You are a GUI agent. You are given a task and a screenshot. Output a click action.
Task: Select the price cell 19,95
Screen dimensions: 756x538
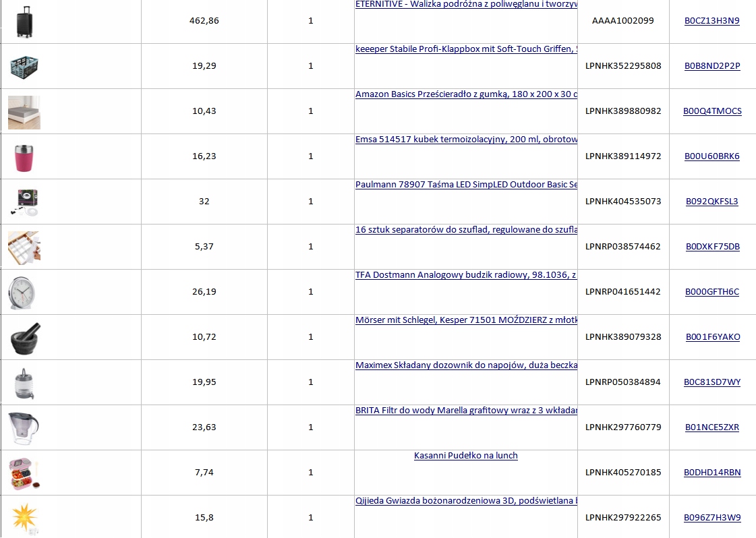[x=204, y=382]
